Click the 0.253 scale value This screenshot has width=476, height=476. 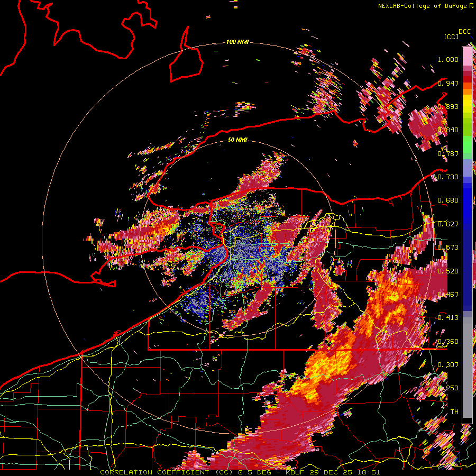[x=448, y=388]
